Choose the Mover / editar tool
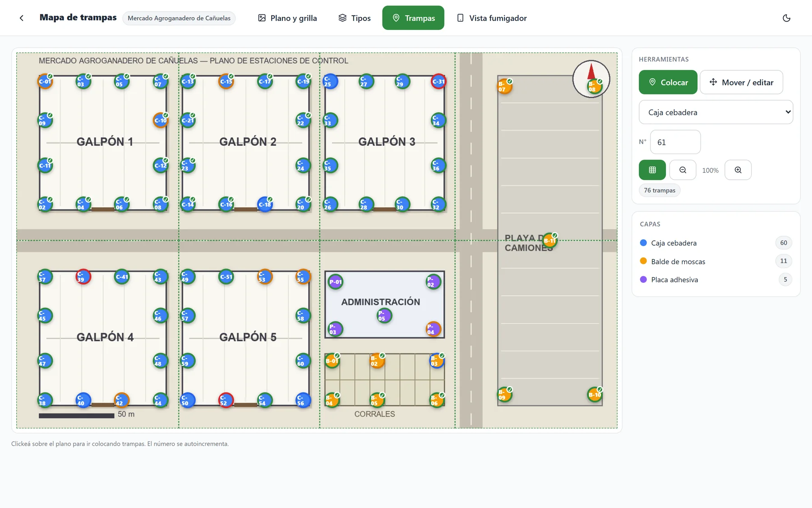This screenshot has width=812, height=508. pos(741,82)
